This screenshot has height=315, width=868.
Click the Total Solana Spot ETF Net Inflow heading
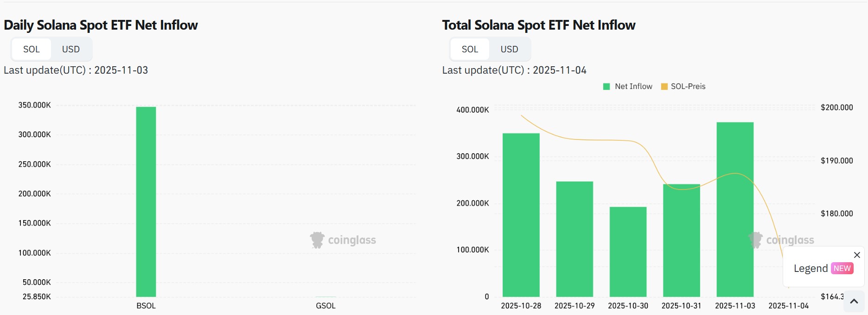coord(538,25)
